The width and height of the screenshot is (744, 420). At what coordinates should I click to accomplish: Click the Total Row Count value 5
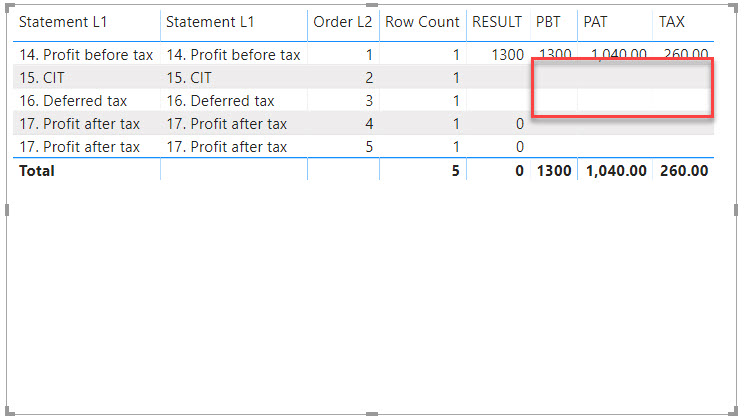click(x=456, y=171)
